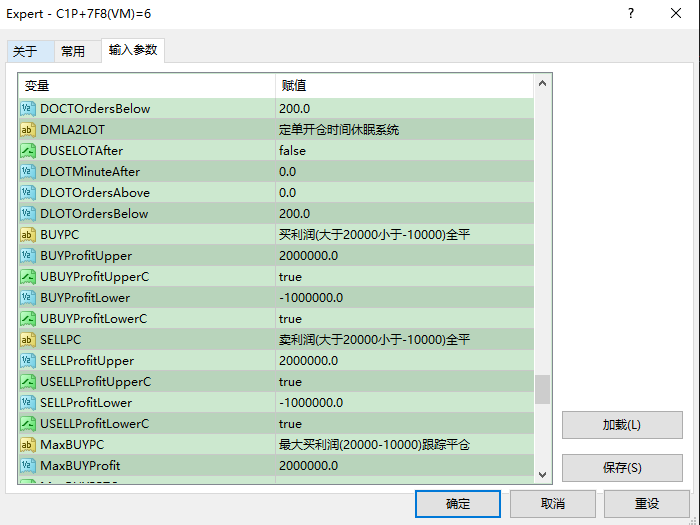Click the MaxBUYProfit value 2000000.0
Screen dimensions: 700x525
coord(308,465)
